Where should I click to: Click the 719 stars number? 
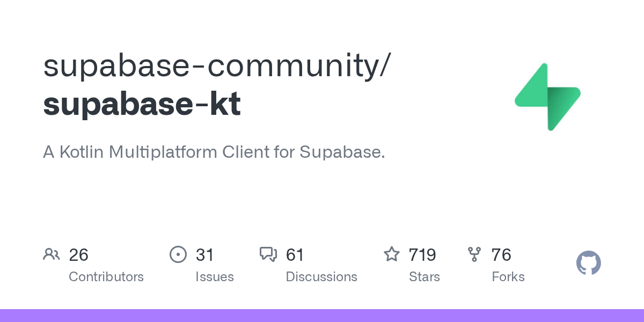[x=422, y=255]
